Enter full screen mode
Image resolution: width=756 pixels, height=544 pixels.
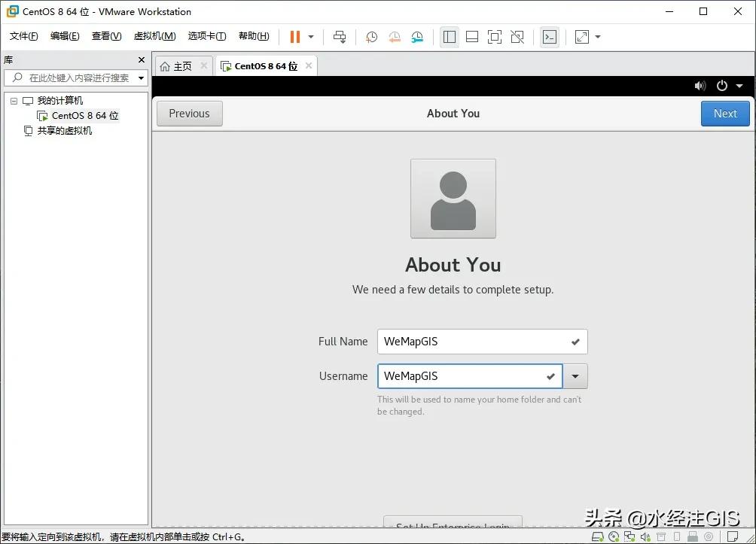pyautogui.click(x=493, y=36)
